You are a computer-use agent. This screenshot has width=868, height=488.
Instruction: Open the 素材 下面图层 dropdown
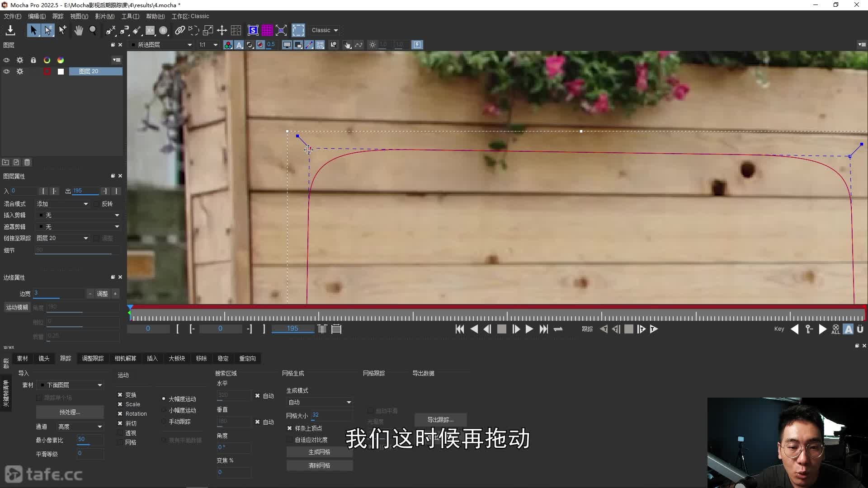point(71,385)
